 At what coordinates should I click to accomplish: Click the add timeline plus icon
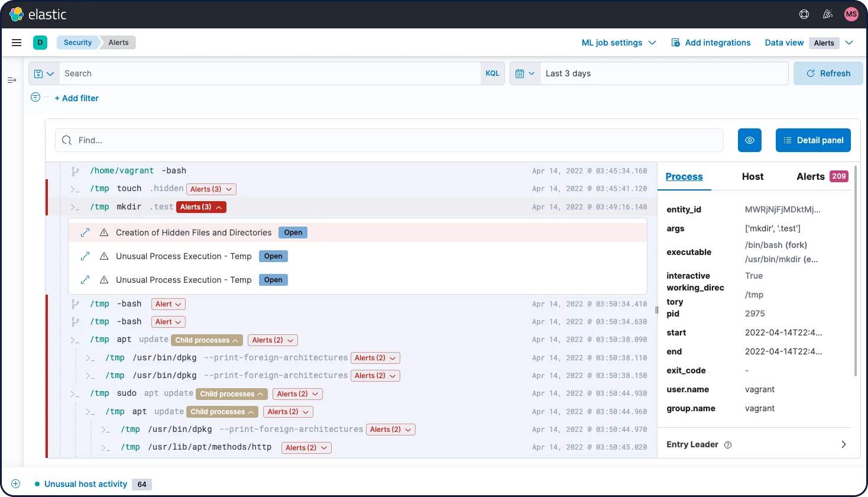(16, 483)
